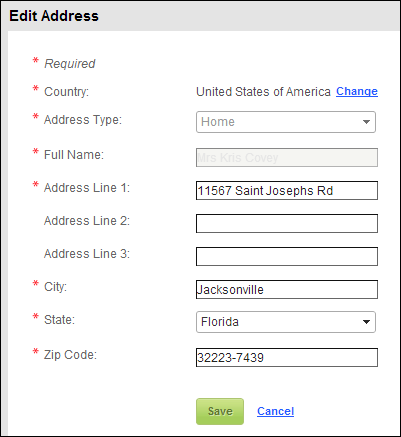This screenshot has height=437, width=401.
Task: Click the Change link next to country
Action: click(x=357, y=91)
